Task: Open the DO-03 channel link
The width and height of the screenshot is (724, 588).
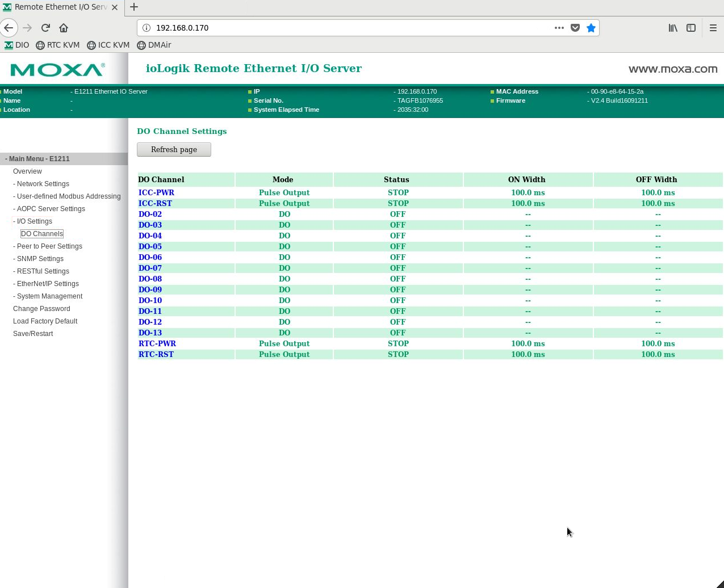Action: [x=150, y=225]
